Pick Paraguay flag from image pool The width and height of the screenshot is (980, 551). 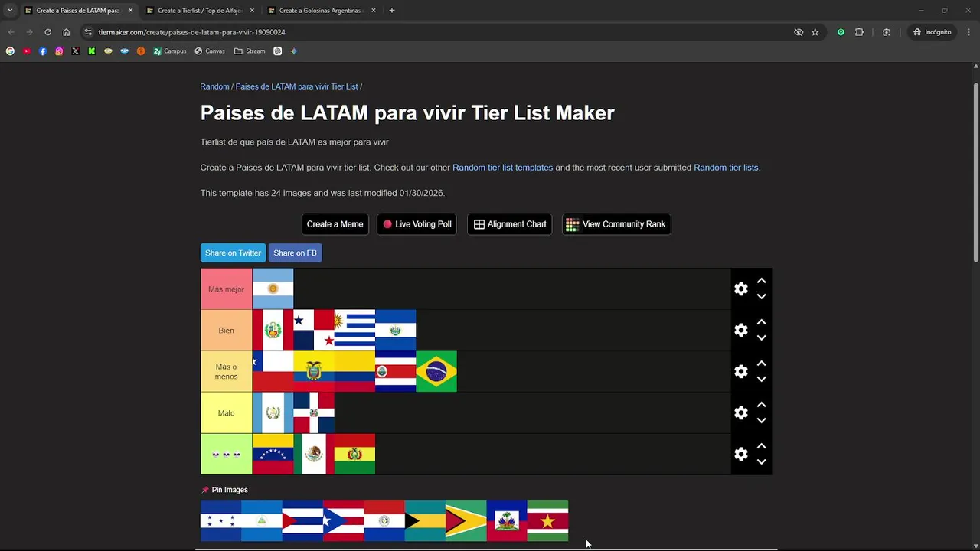coord(384,521)
